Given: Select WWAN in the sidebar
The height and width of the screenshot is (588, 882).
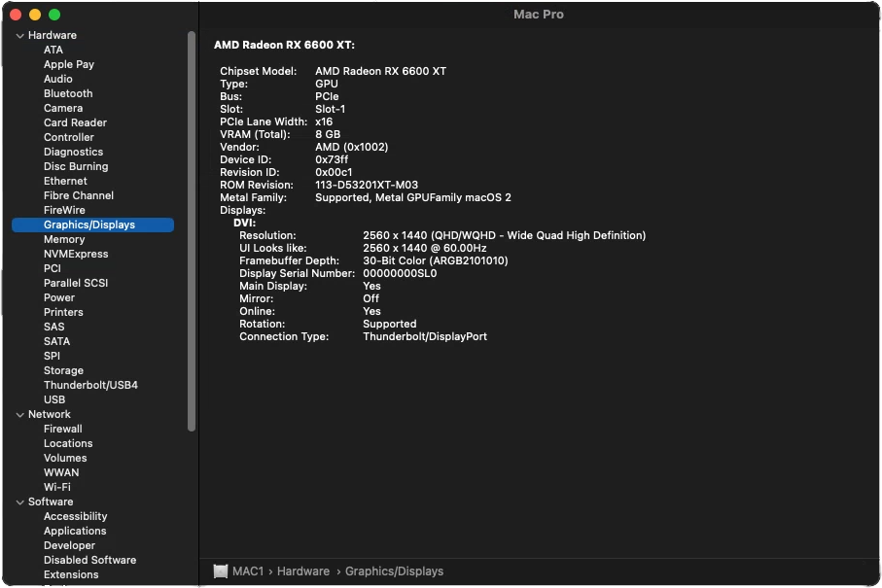Looking at the screenshot, I should point(61,473).
